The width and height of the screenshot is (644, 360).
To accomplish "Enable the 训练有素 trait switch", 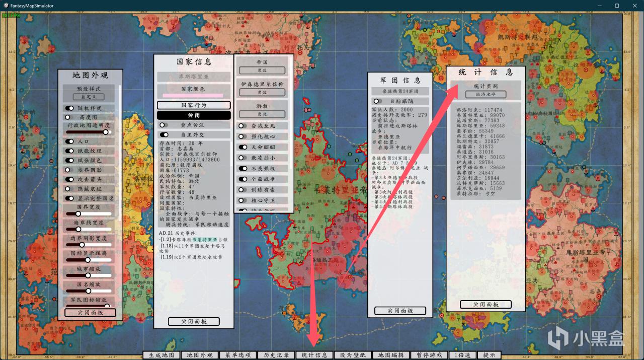I will tap(243, 190).
